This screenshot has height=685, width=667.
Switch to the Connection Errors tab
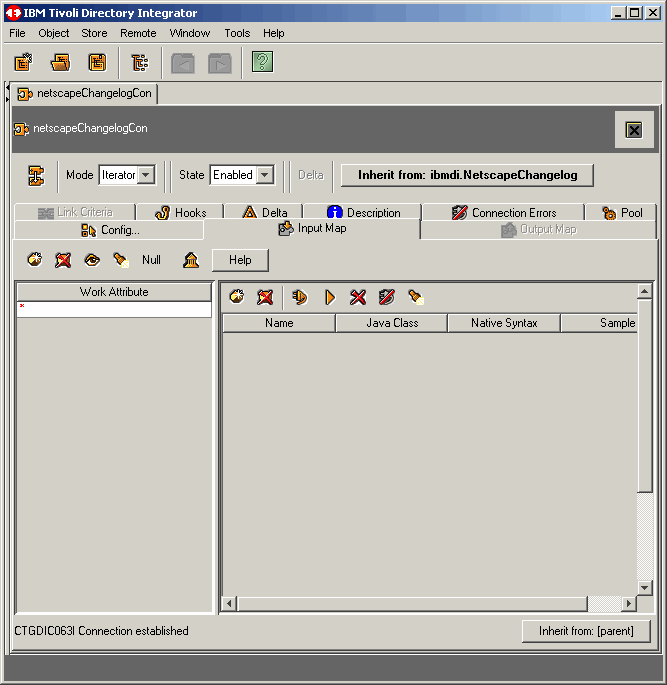pyautogui.click(x=503, y=213)
